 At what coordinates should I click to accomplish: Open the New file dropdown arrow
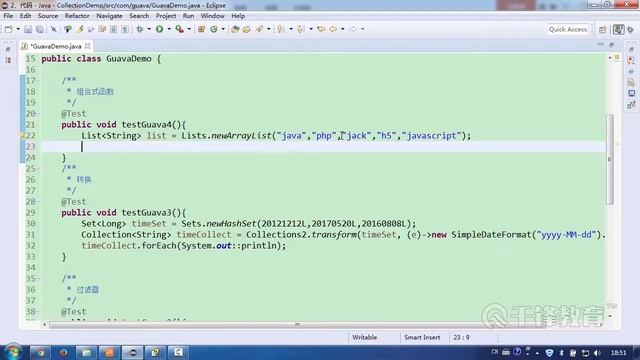[x=18, y=29]
